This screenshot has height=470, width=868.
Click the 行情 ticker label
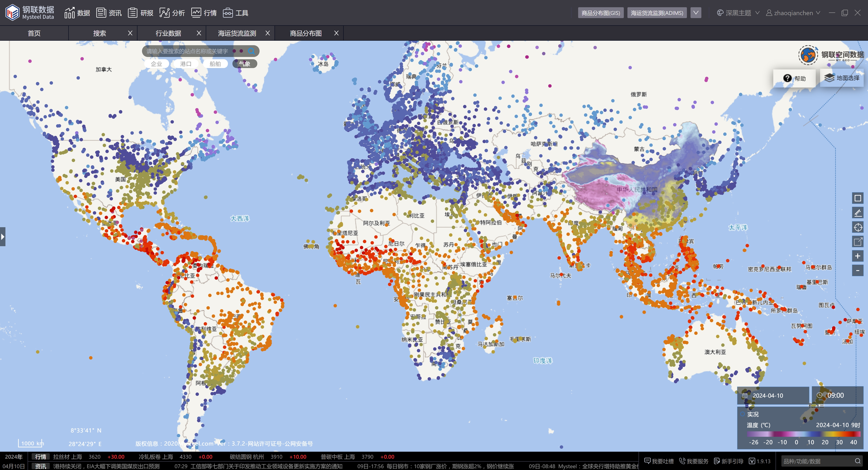41,457
